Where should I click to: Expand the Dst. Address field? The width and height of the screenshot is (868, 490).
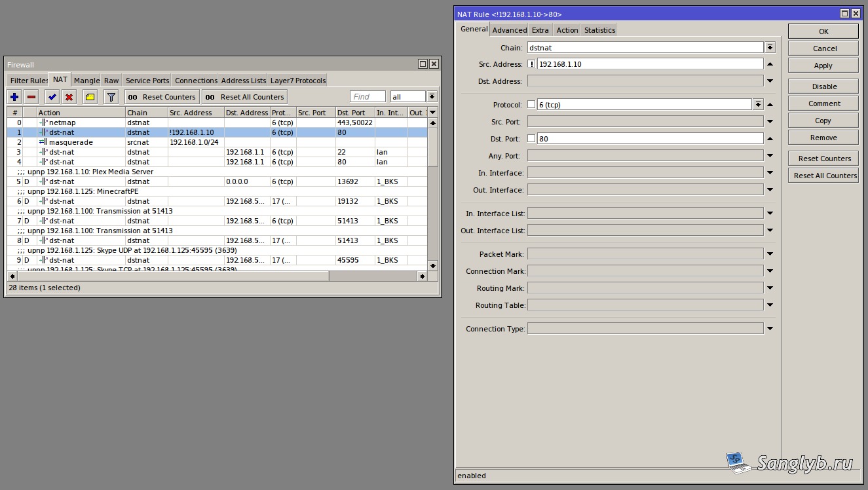click(x=770, y=81)
